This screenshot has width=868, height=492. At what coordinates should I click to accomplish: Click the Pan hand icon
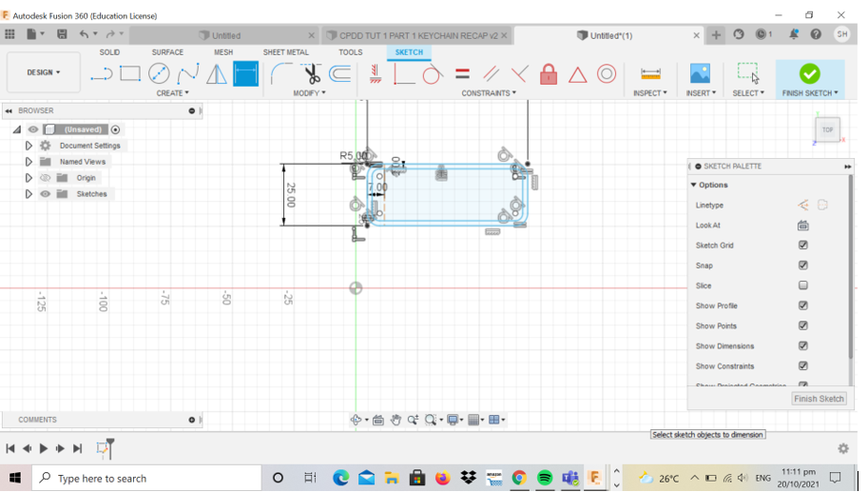(395, 420)
